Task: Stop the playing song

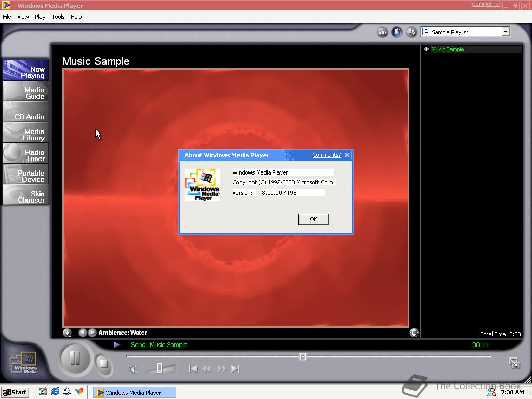Action: 103,364
